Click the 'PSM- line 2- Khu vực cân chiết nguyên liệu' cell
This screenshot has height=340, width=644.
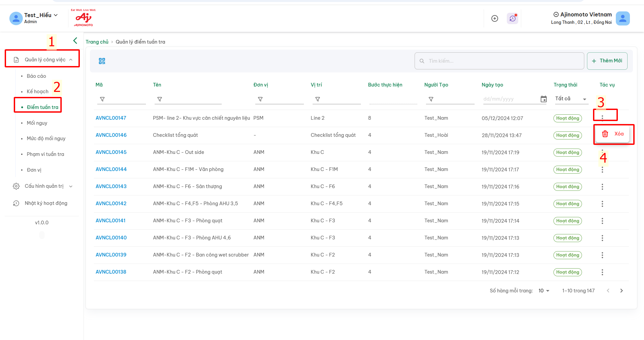pos(201,118)
